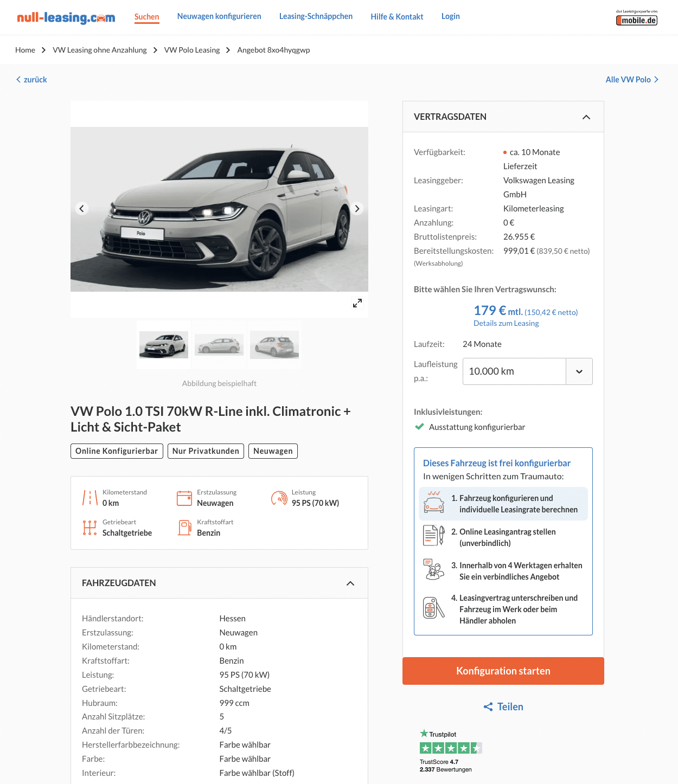678x784 pixels.
Task: Select the rear-view car thumbnail
Action: click(x=274, y=345)
